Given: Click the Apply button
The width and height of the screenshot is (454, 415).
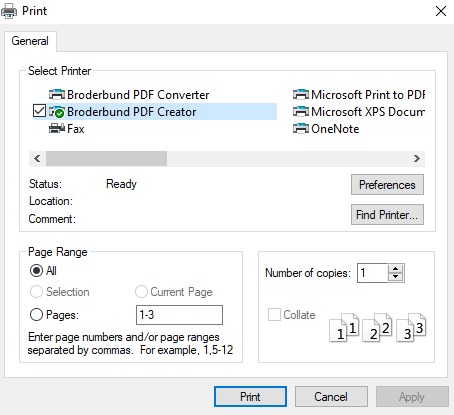Looking at the screenshot, I should [412, 397].
